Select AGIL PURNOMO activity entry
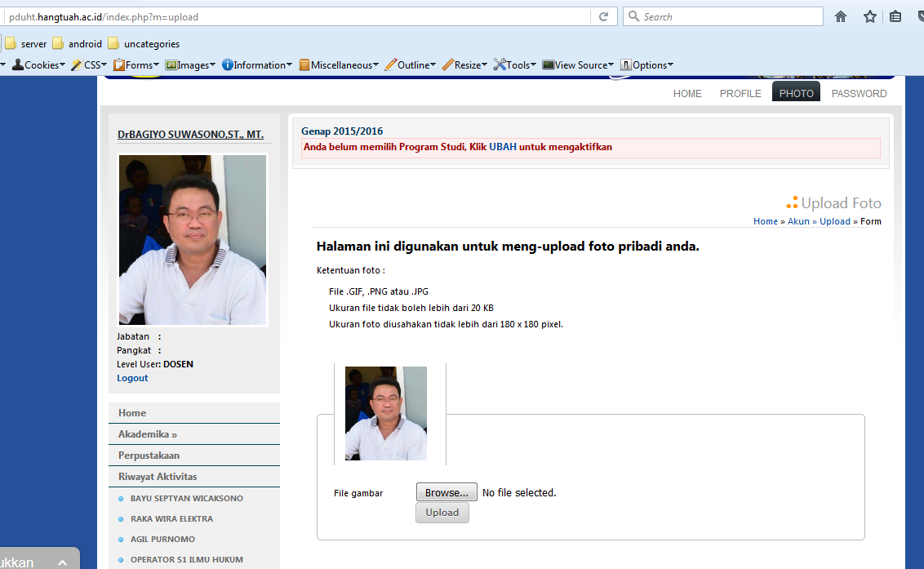 [x=162, y=539]
